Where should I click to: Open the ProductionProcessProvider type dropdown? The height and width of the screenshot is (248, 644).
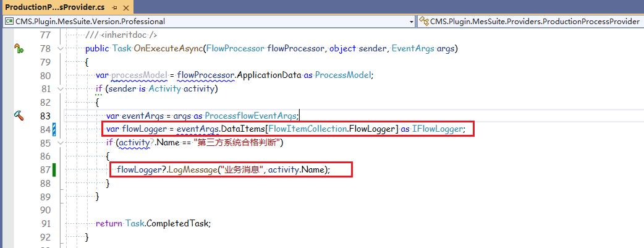(532, 22)
